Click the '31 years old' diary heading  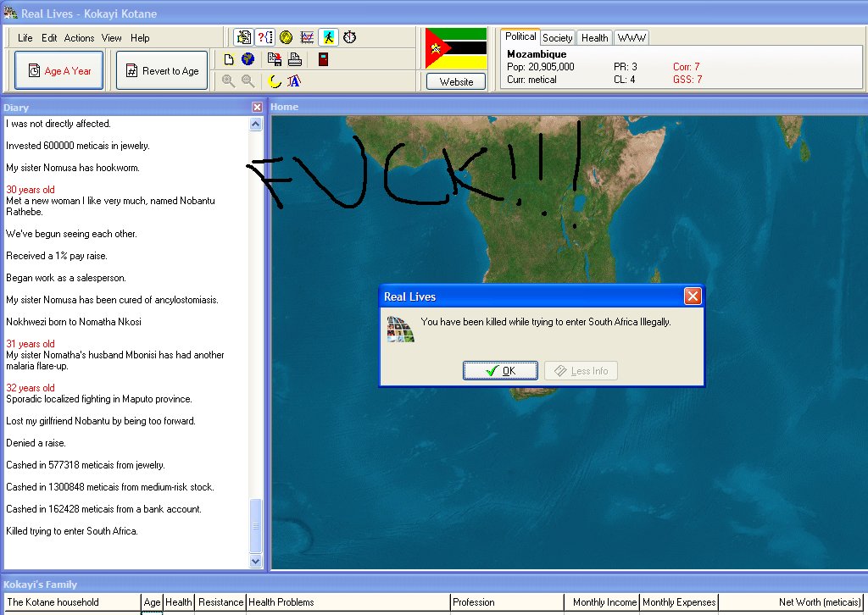pos(31,344)
